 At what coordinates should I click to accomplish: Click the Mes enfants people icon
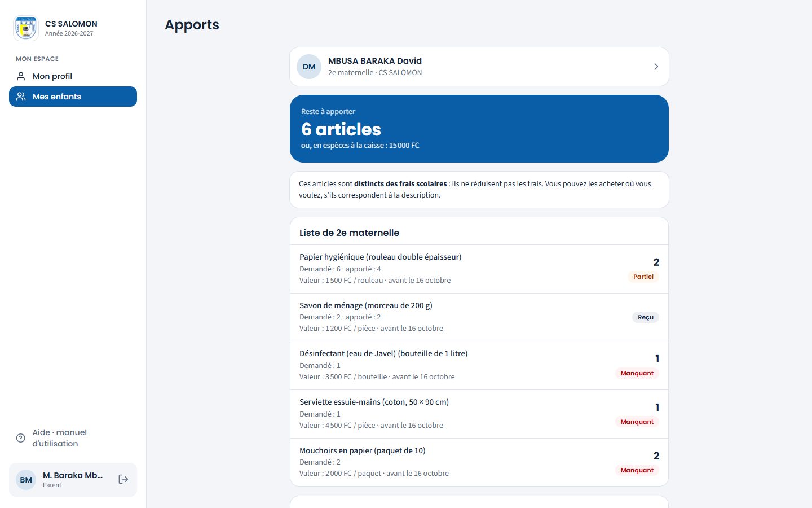pyautogui.click(x=21, y=97)
